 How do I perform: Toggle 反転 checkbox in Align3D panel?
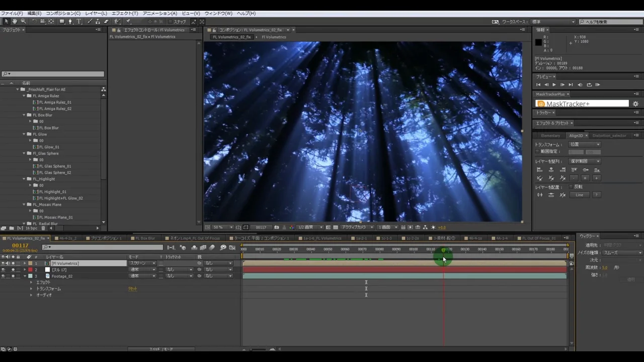tap(571, 187)
